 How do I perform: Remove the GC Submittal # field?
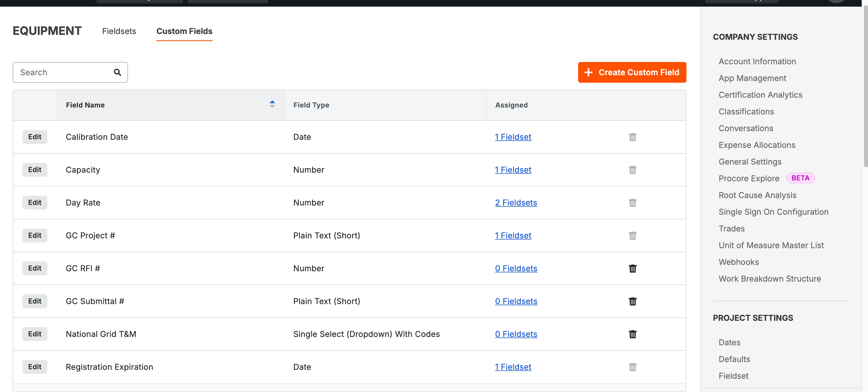click(x=633, y=301)
